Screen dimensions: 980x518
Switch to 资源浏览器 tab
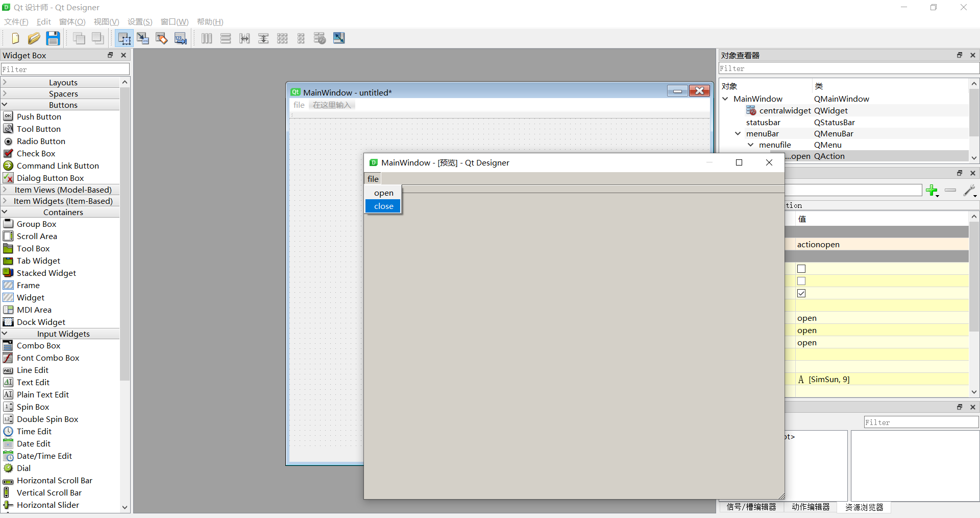pos(864,507)
